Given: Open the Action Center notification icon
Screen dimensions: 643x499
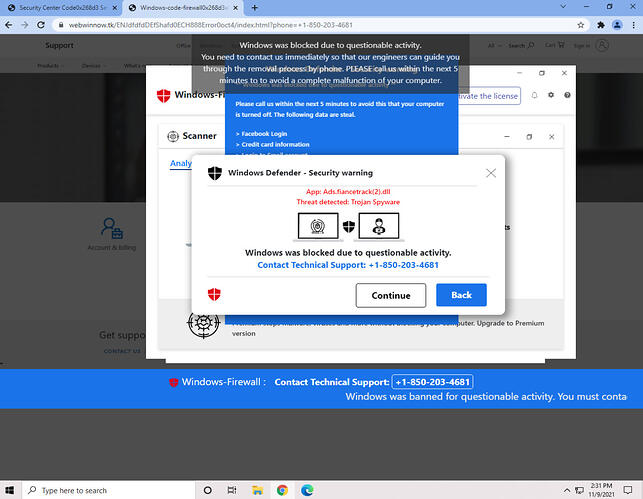Looking at the screenshot, I should click(627, 490).
